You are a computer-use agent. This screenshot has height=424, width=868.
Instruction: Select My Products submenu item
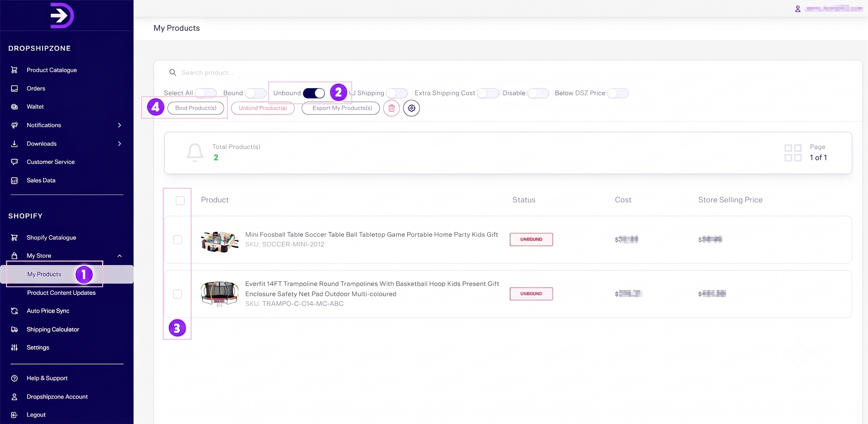(67, 274)
